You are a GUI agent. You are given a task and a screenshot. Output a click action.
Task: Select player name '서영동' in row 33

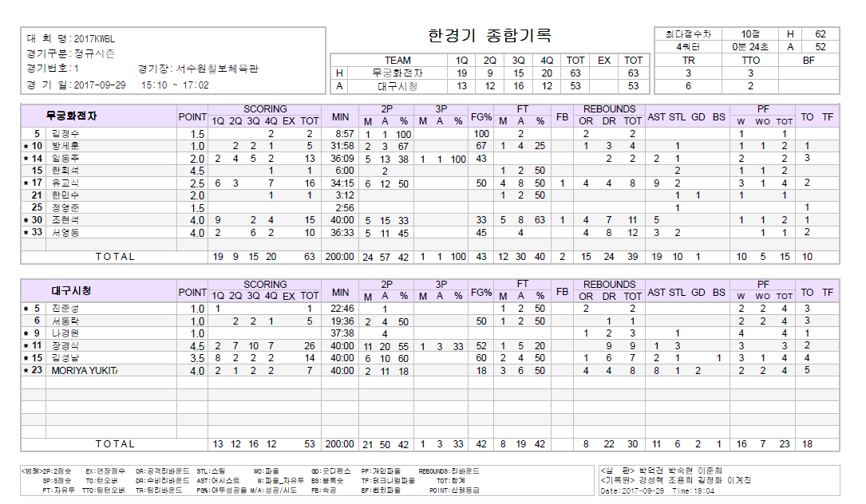click(x=65, y=232)
